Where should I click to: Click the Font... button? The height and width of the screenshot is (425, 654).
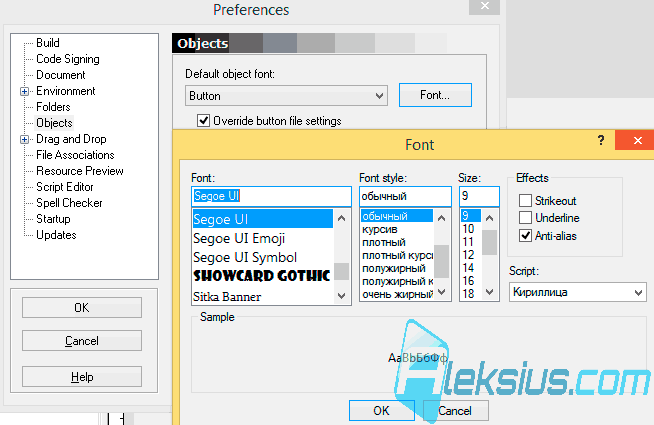click(435, 95)
